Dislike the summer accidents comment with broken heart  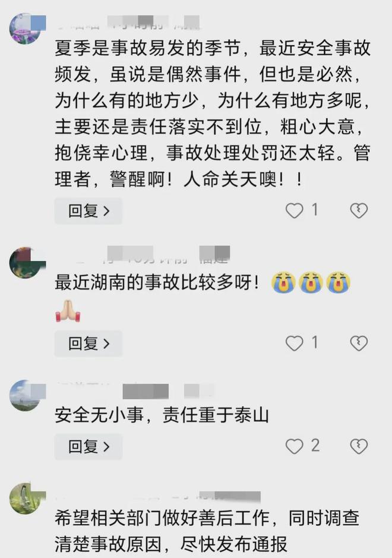359,211
